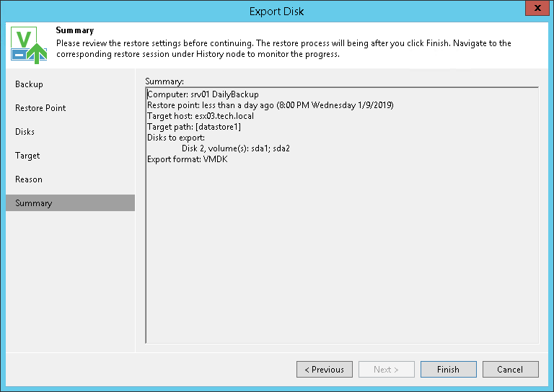Cancel the Export Disk wizard
The width and height of the screenshot is (554, 392).
511,370
